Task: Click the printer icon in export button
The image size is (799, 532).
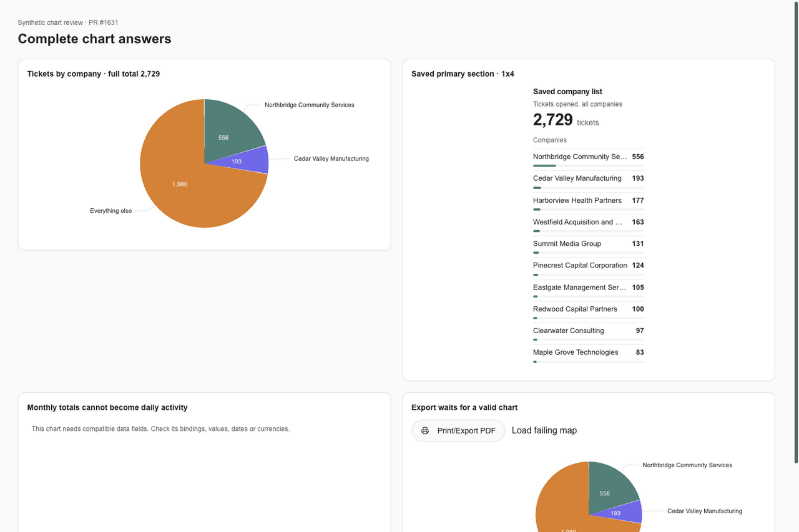Action: 425,431
